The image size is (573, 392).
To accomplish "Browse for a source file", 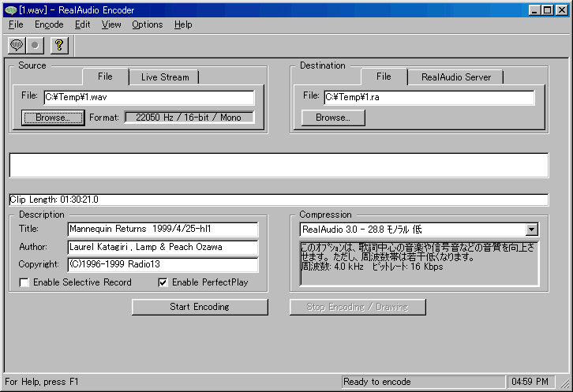I will click(53, 118).
